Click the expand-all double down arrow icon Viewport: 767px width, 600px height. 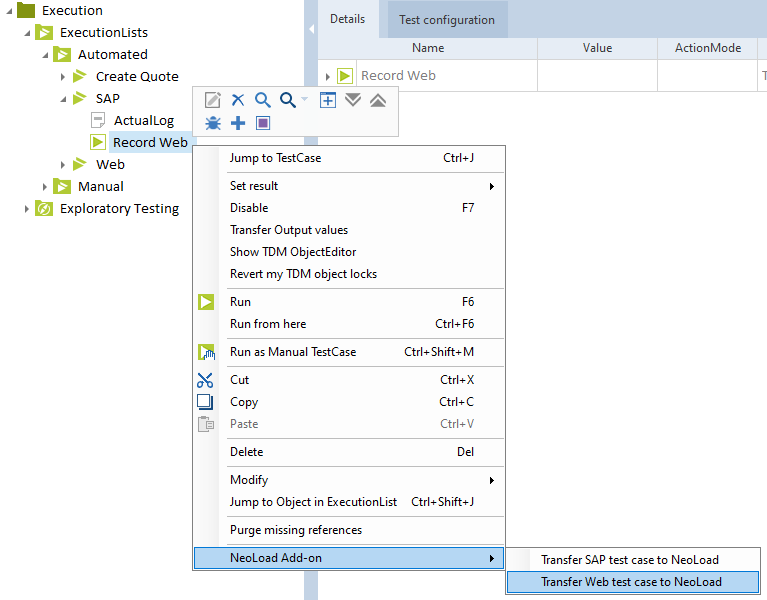pos(353,100)
